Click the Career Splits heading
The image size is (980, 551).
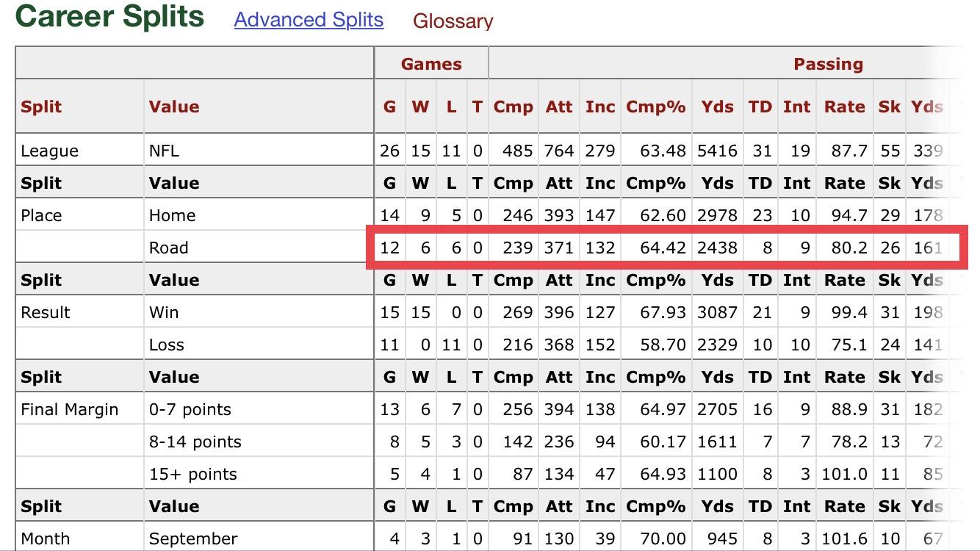point(109,15)
